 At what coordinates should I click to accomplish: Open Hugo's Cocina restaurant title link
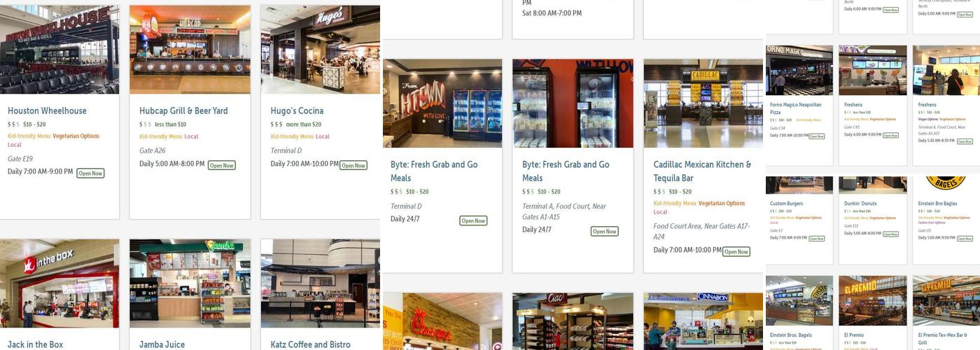[x=297, y=111]
